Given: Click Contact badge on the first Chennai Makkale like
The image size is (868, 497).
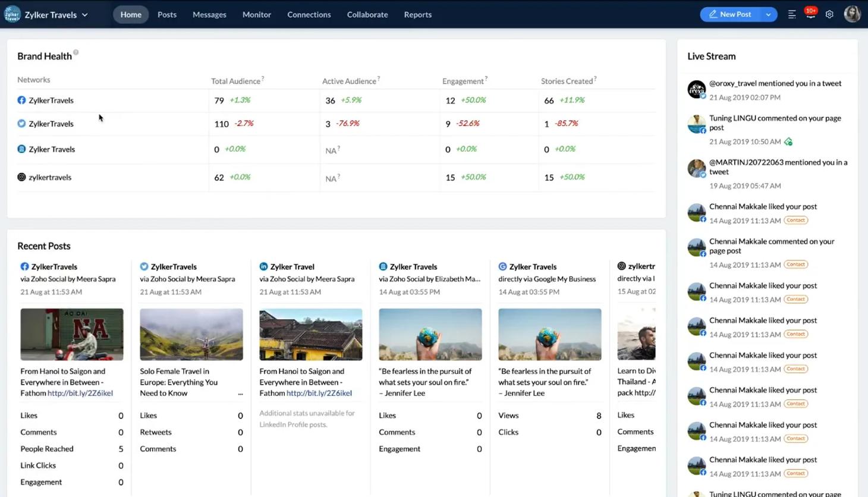Looking at the screenshot, I should (x=795, y=220).
